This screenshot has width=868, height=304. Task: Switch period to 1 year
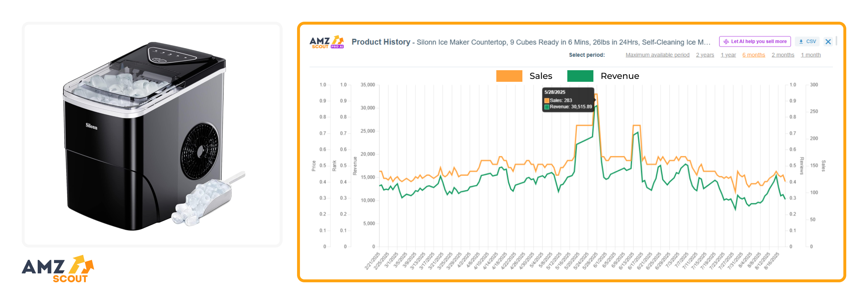pos(728,55)
